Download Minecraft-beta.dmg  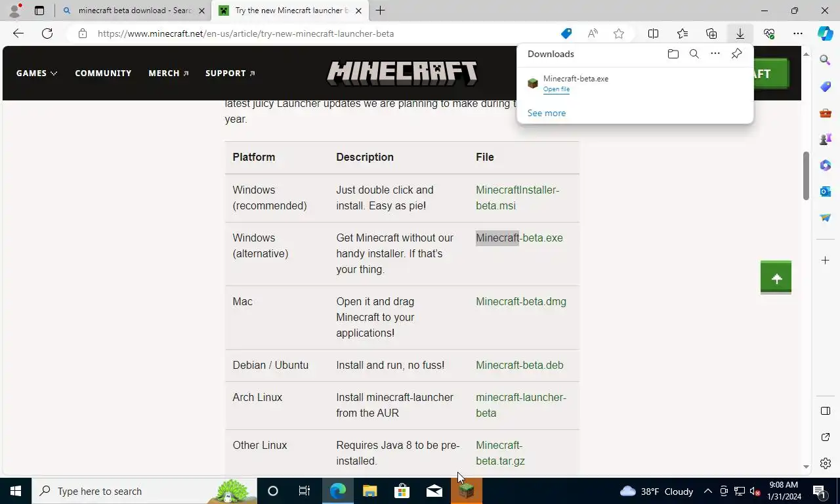pos(521,301)
